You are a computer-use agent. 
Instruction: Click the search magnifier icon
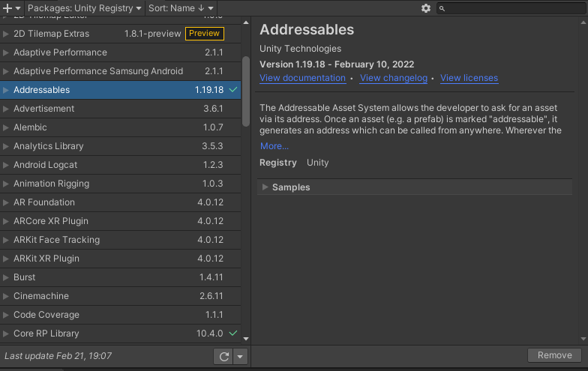tap(442, 8)
